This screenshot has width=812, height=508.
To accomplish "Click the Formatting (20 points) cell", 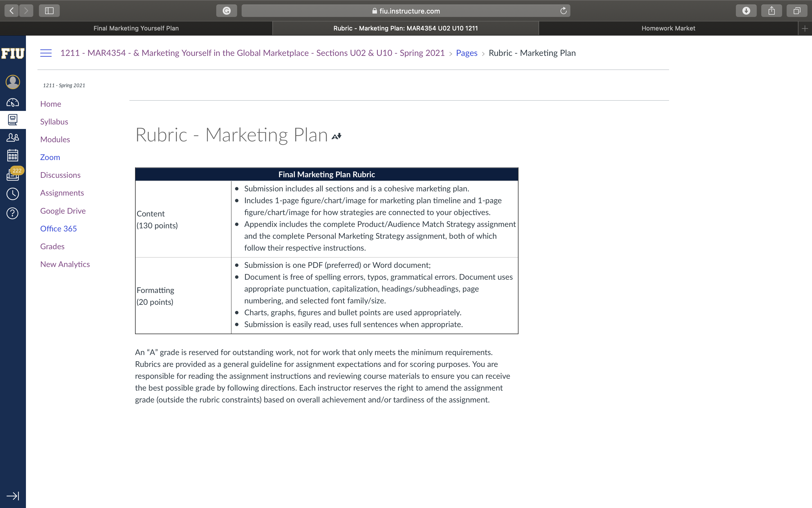I will tap(183, 296).
